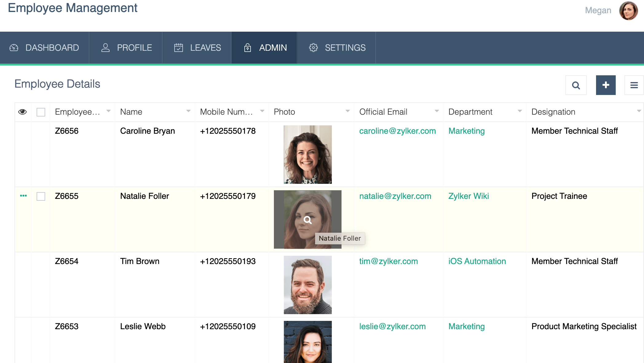Open the Department column dropdown arrow
Screen dimensions: 644x363
click(x=520, y=111)
